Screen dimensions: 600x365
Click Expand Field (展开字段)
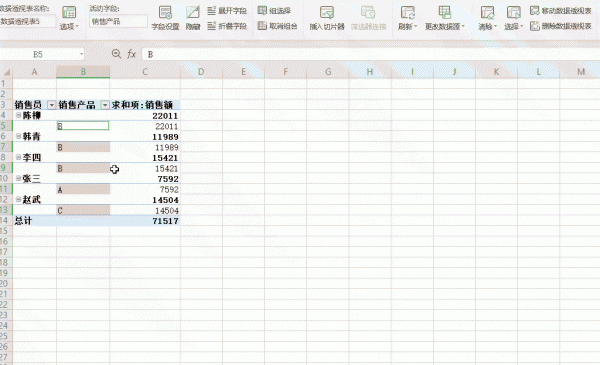coord(227,11)
